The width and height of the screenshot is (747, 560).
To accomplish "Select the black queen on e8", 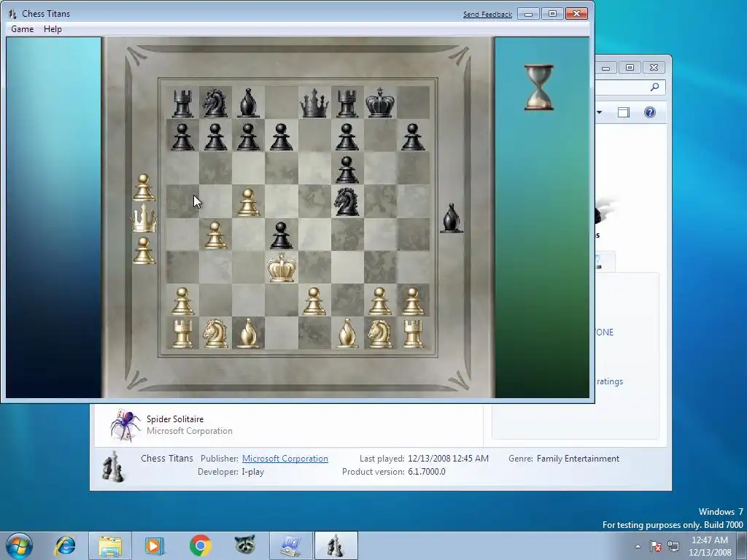I will point(314,103).
